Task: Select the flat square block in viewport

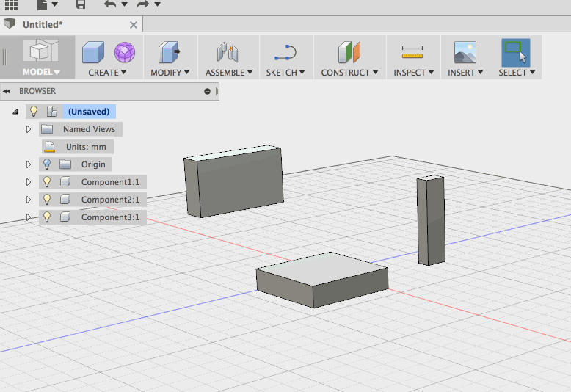Action: click(x=322, y=279)
